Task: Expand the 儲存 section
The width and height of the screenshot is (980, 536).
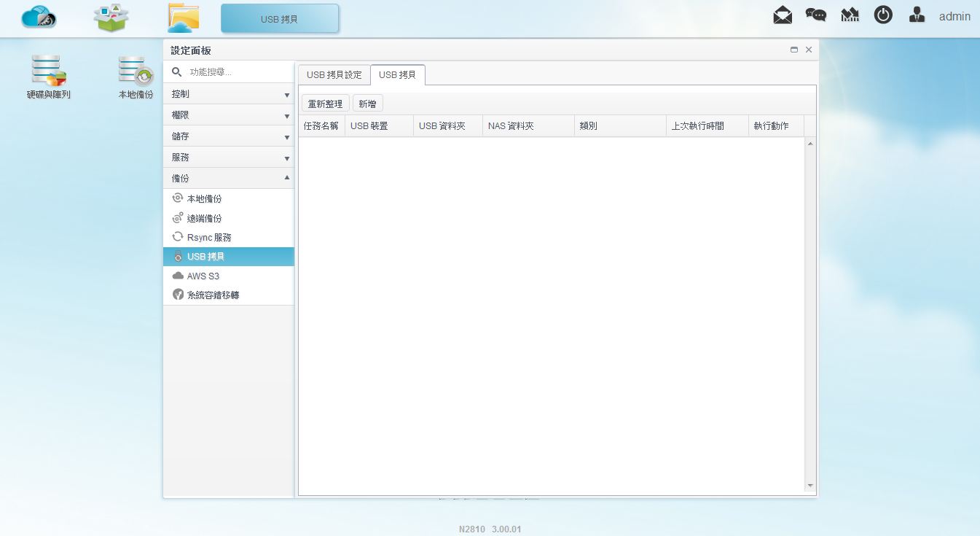Action: coord(229,136)
